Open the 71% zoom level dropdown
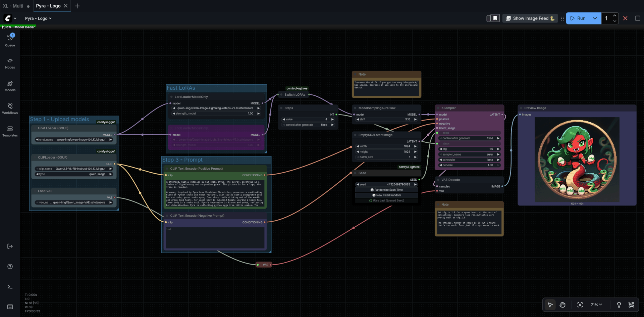Screen dimensions: 644x317 (x=596, y=305)
